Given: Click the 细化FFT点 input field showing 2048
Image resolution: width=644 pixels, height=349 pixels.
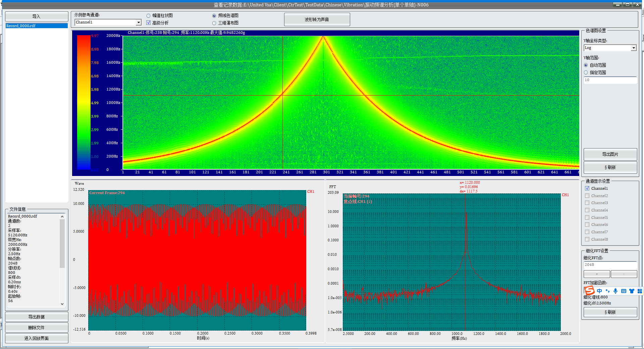Looking at the screenshot, I should point(610,265).
